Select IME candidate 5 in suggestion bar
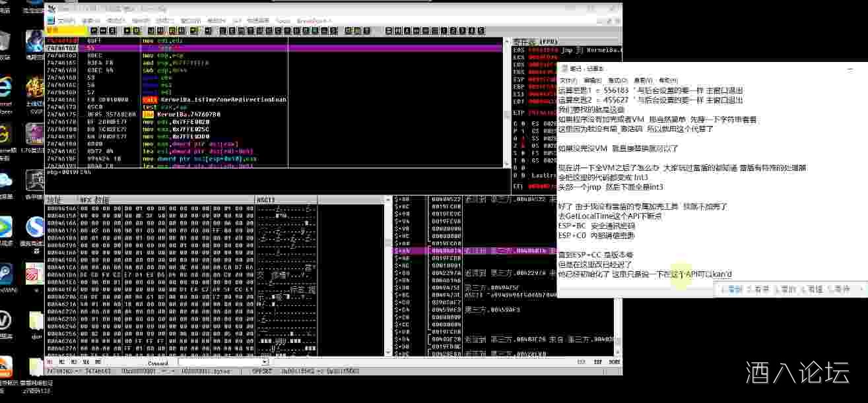 (x=840, y=289)
